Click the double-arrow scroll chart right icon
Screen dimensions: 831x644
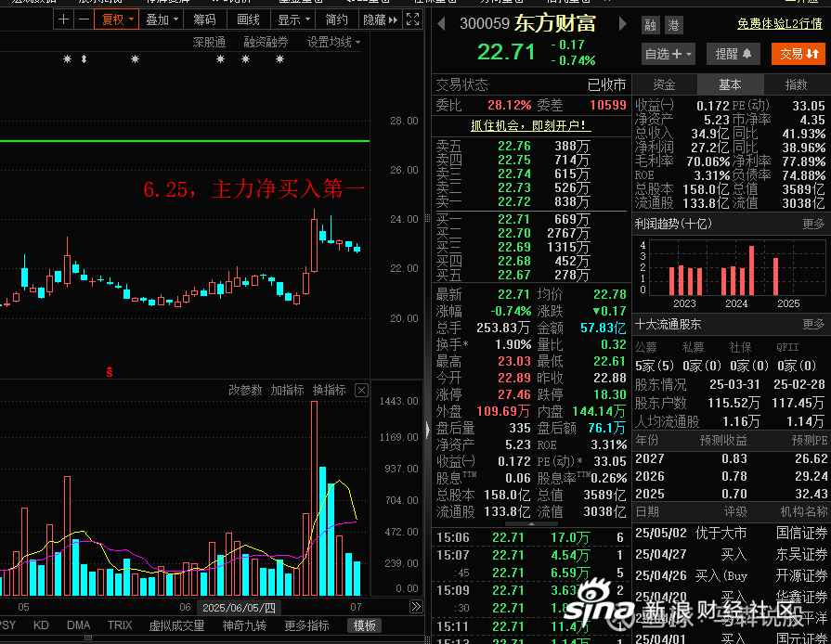(x=416, y=607)
